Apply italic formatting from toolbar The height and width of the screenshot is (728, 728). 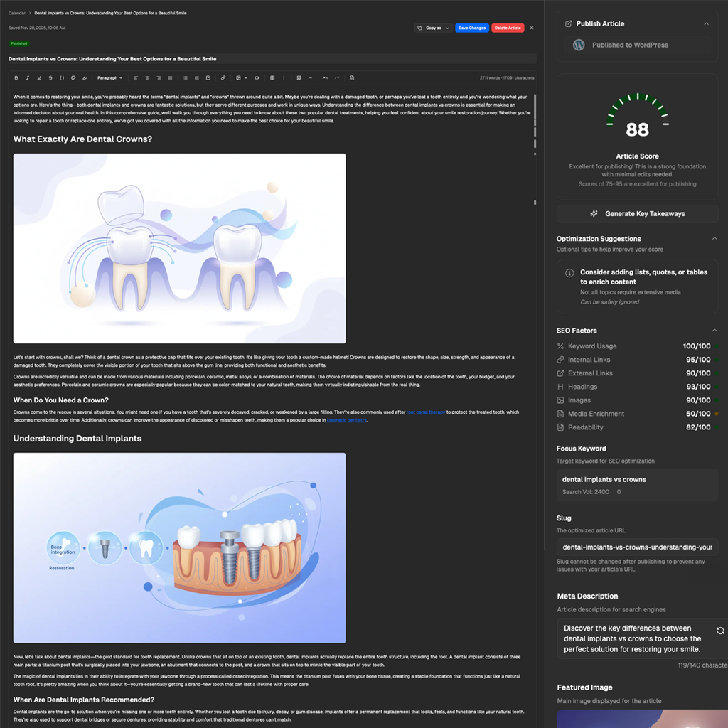pos(28,77)
